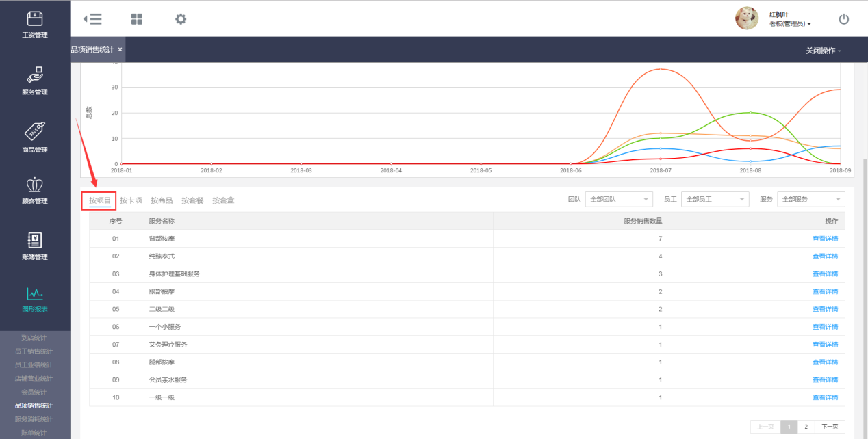
Task: Open 顾客管理 crown icon
Action: pyautogui.click(x=35, y=185)
